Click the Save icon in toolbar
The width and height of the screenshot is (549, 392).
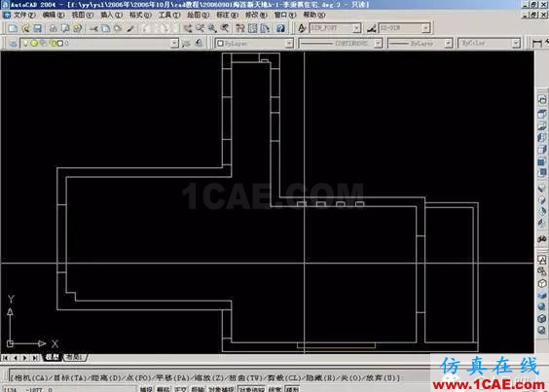coord(37,28)
